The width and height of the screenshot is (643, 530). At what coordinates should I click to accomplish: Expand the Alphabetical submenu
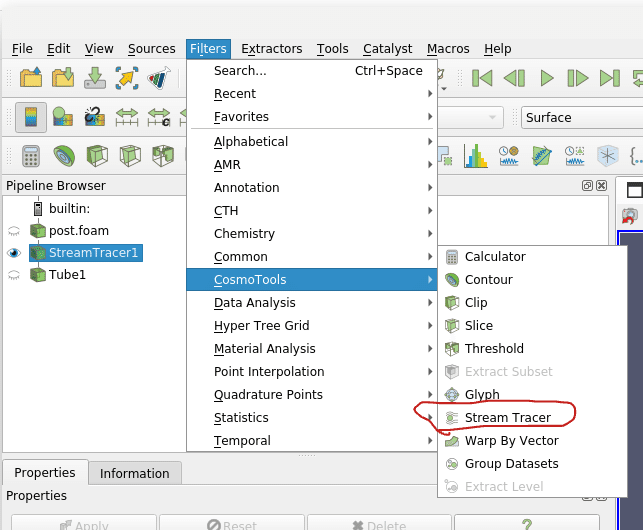(312, 142)
